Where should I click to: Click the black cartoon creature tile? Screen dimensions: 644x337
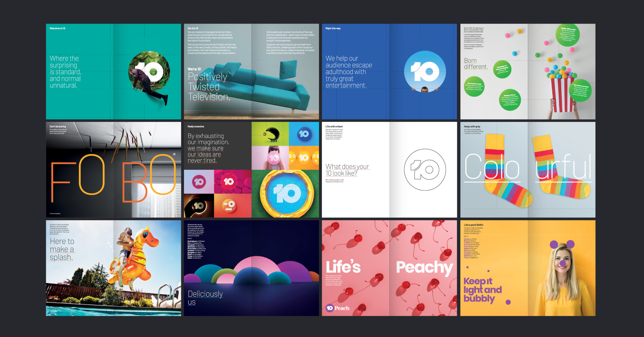coord(270,134)
